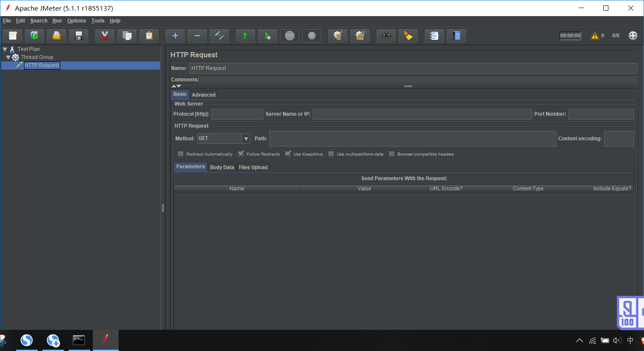Uncheck Use KeepAlive checkbox
The width and height of the screenshot is (644, 351).
coord(288,154)
